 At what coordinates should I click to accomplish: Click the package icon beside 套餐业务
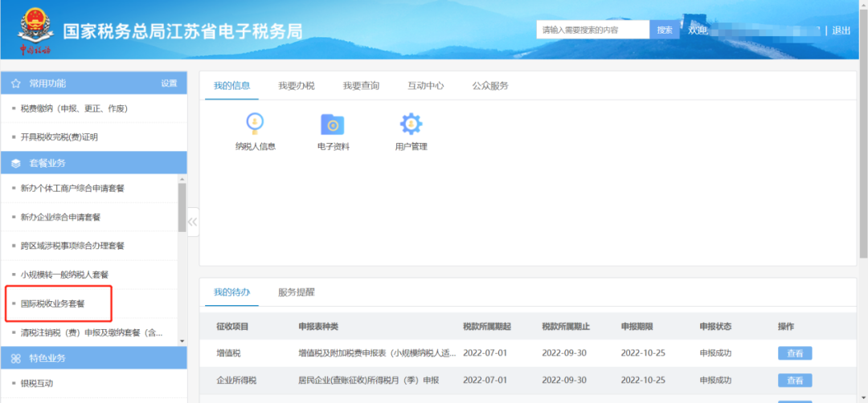click(15, 164)
